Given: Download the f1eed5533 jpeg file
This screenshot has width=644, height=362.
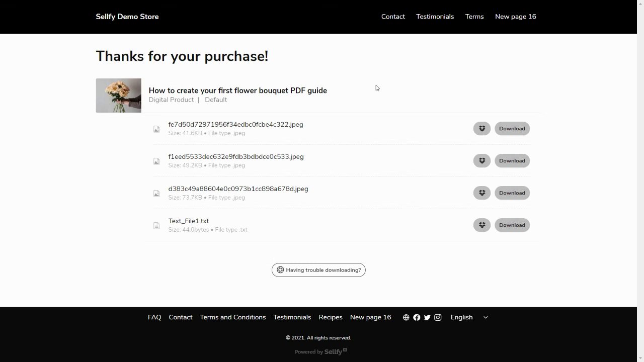Looking at the screenshot, I should (512, 161).
